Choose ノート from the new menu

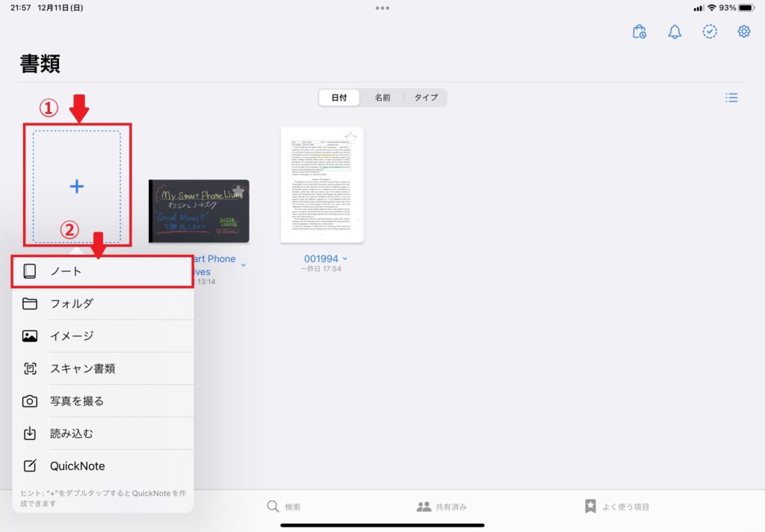(x=102, y=271)
